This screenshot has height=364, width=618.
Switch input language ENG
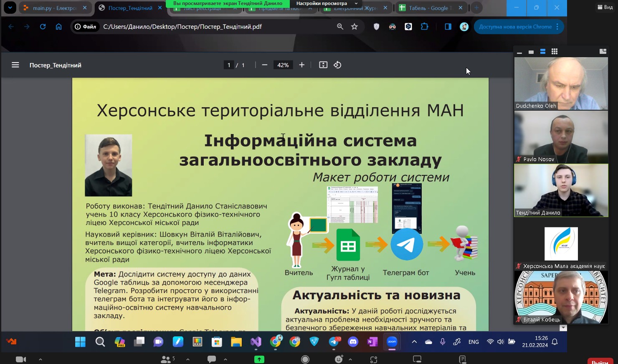[474, 342]
